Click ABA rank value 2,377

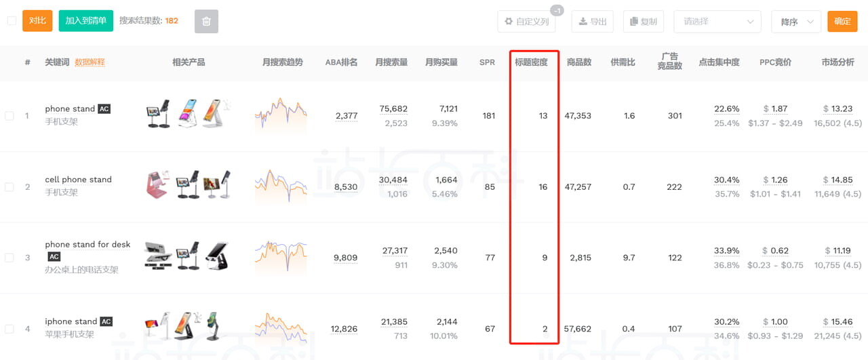point(347,116)
